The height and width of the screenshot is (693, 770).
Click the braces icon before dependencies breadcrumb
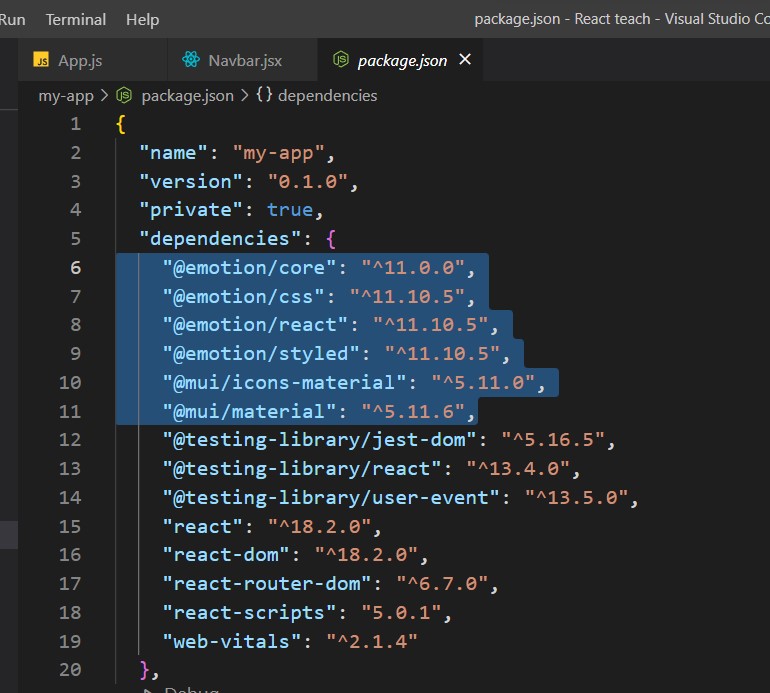click(x=264, y=94)
